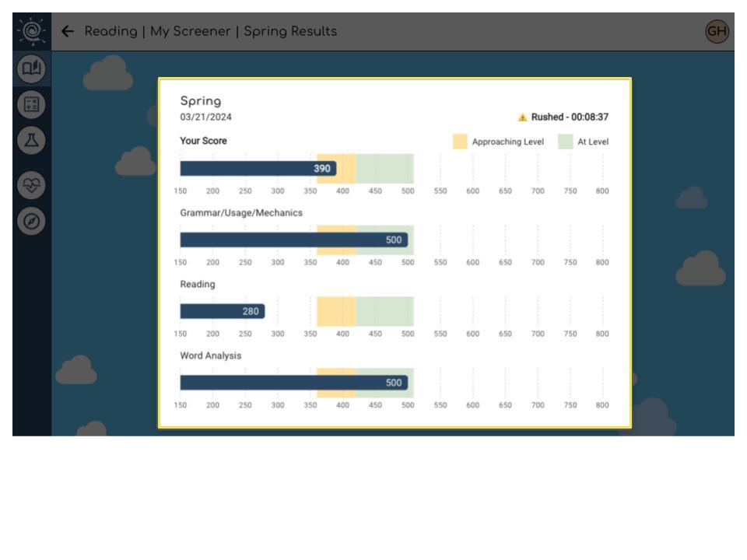Open the compass icon in the sidebar
The width and height of the screenshot is (747, 560).
tap(31, 221)
